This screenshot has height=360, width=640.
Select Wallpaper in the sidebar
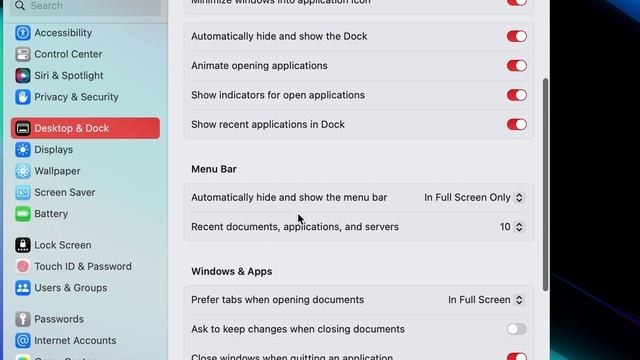pos(85,171)
